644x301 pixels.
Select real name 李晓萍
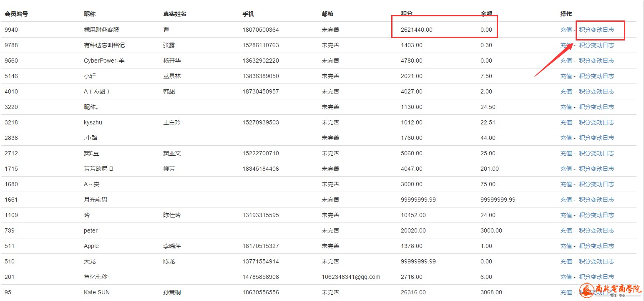(x=172, y=246)
